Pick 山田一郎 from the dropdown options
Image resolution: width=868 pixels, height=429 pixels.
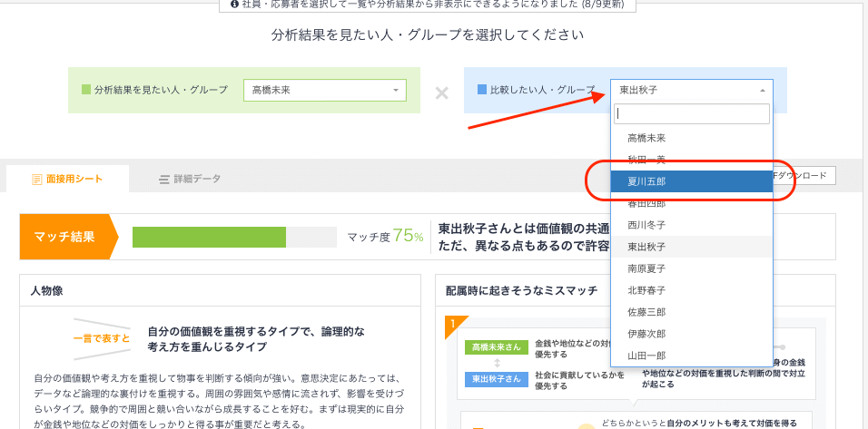[x=691, y=356]
